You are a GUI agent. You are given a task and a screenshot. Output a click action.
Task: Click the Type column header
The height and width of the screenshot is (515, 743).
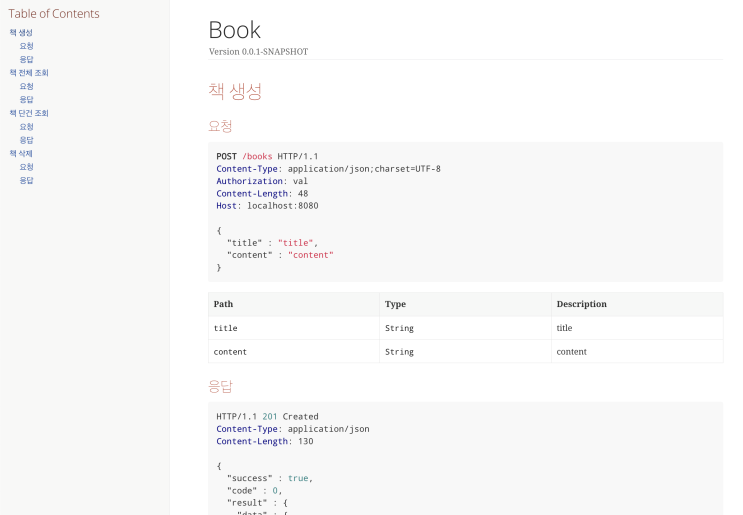465,304
